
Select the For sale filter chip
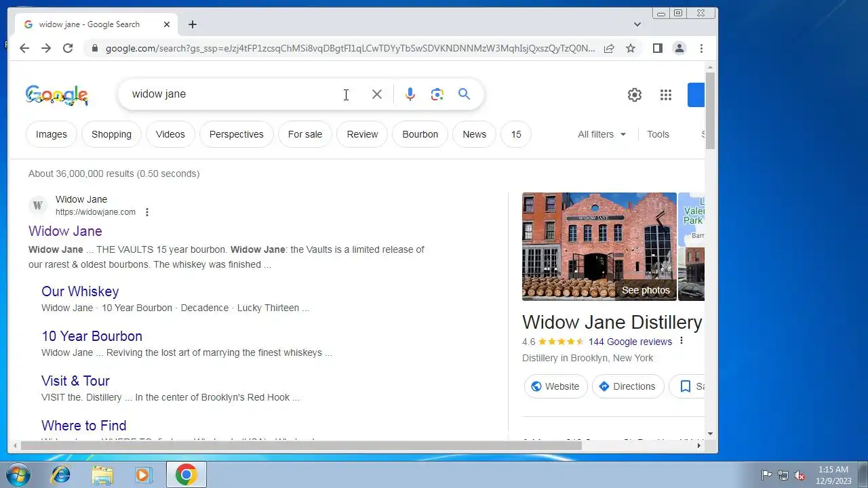pos(305,134)
